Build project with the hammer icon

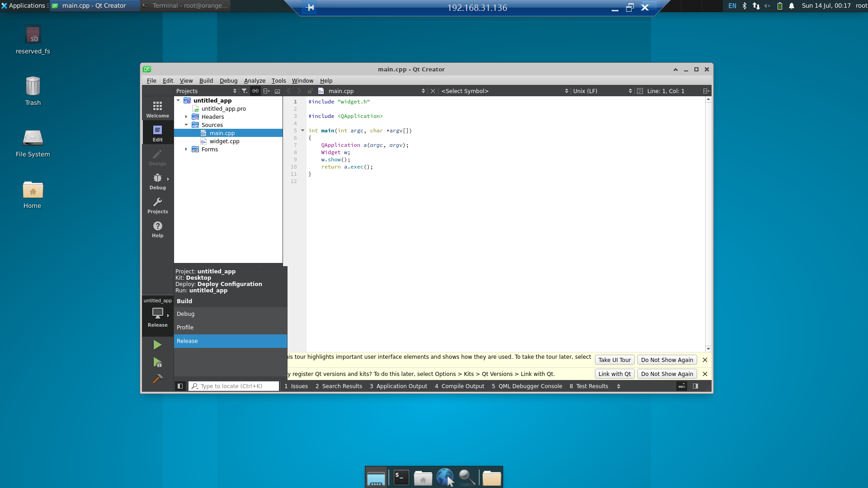click(x=157, y=379)
